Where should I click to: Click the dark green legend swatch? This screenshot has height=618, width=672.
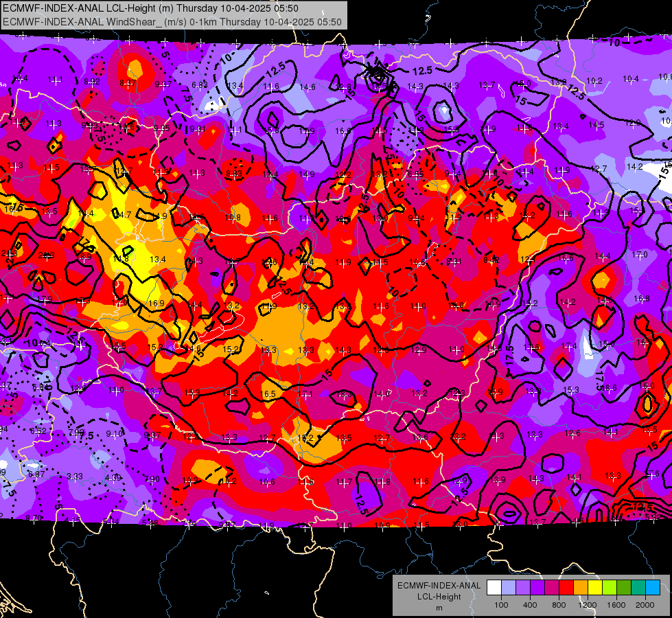coord(624,588)
